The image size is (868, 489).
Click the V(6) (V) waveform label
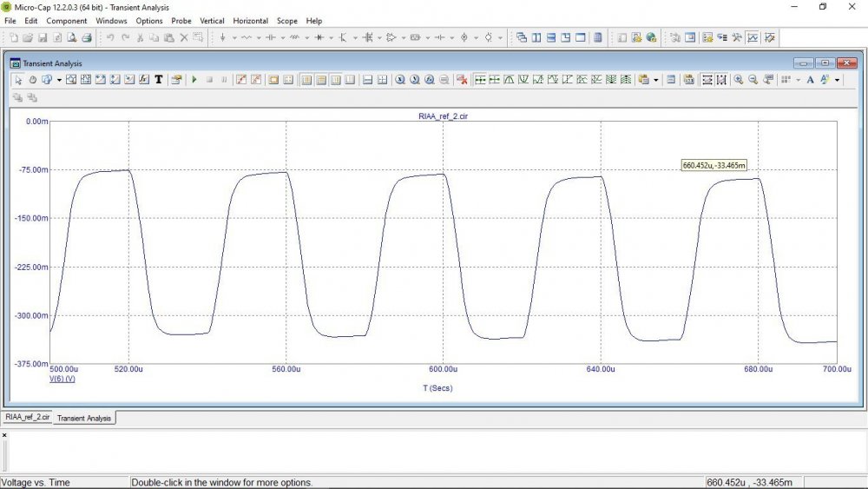click(62, 379)
